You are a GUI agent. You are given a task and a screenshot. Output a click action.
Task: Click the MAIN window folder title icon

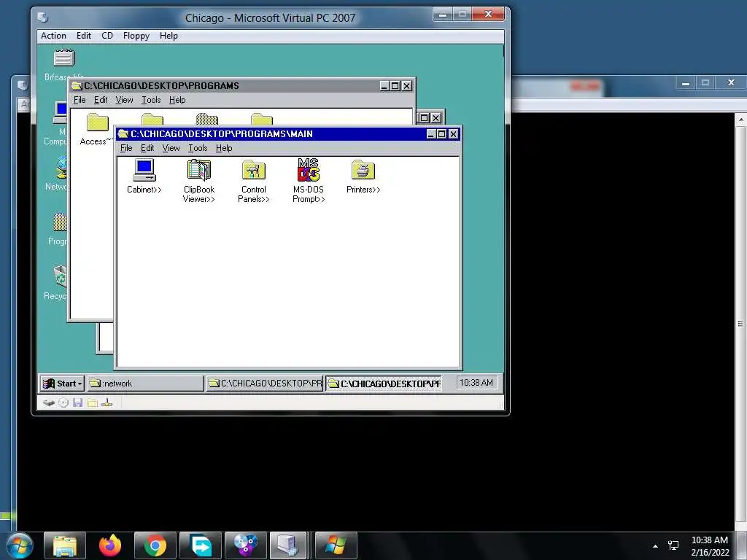[x=123, y=134]
